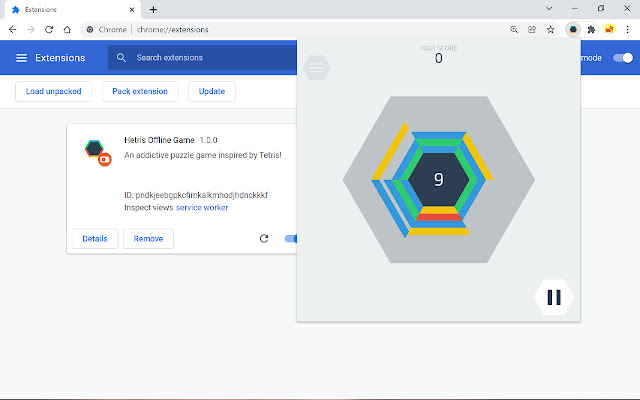Click the Pack extension button
Screen dimensions: 640x400
pos(140,91)
